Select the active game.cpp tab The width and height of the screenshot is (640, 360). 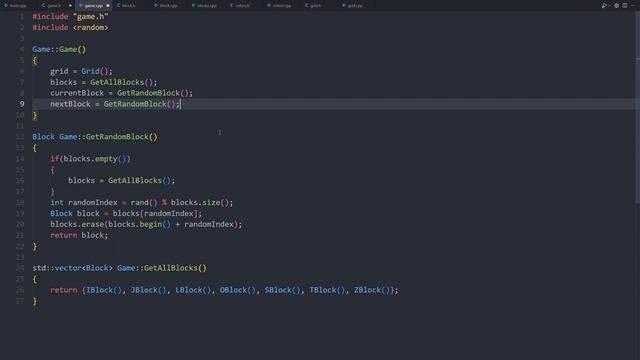pos(93,6)
